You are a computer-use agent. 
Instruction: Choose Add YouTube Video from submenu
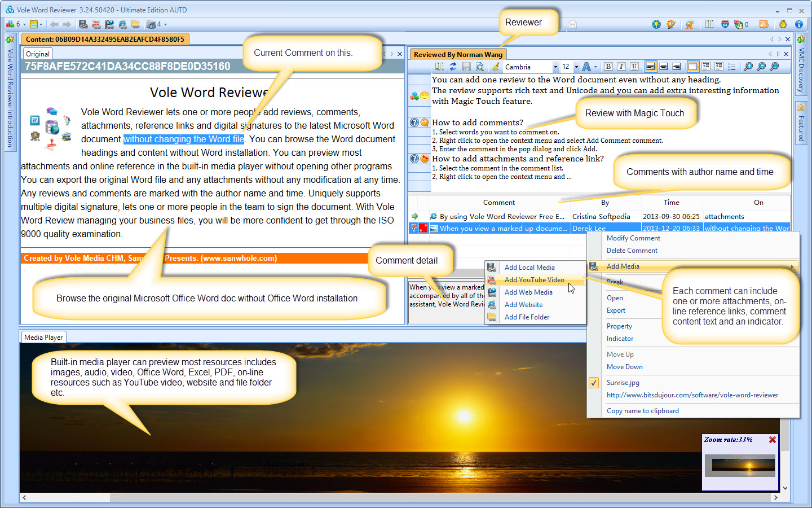[534, 280]
